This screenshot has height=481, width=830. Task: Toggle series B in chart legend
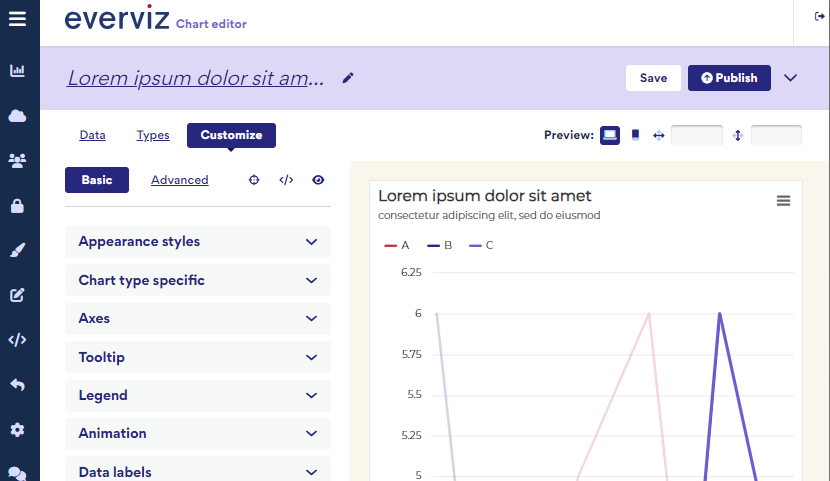[439, 245]
